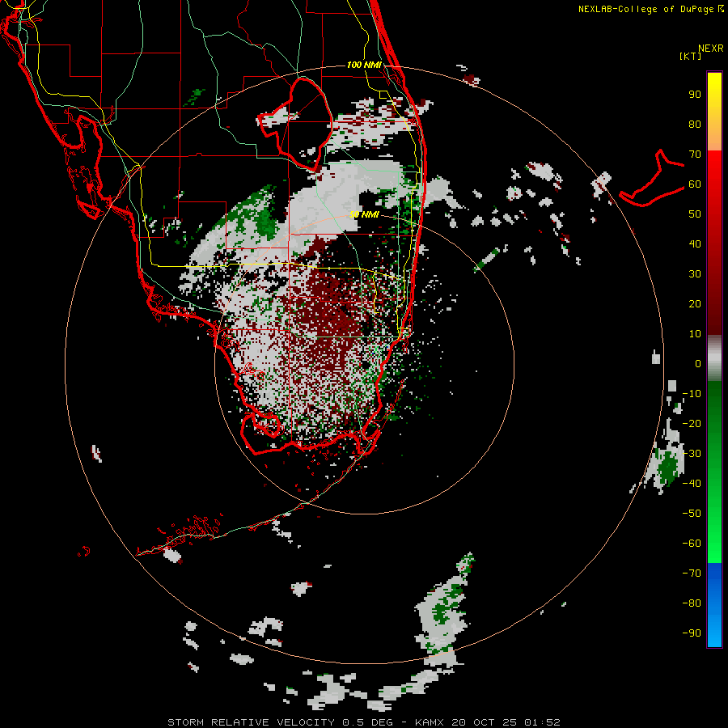The height and width of the screenshot is (728, 728).
Task: Click the 100 NMI range ring label
Action: click(364, 65)
